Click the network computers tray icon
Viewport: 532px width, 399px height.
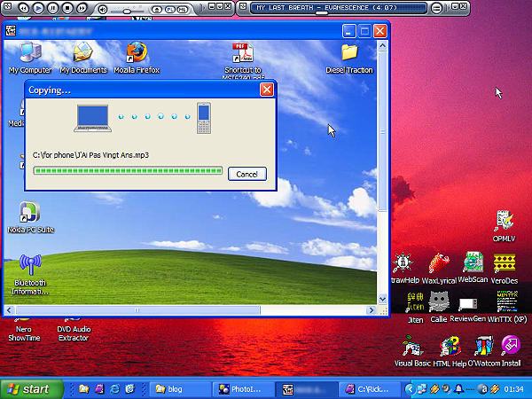point(422,389)
